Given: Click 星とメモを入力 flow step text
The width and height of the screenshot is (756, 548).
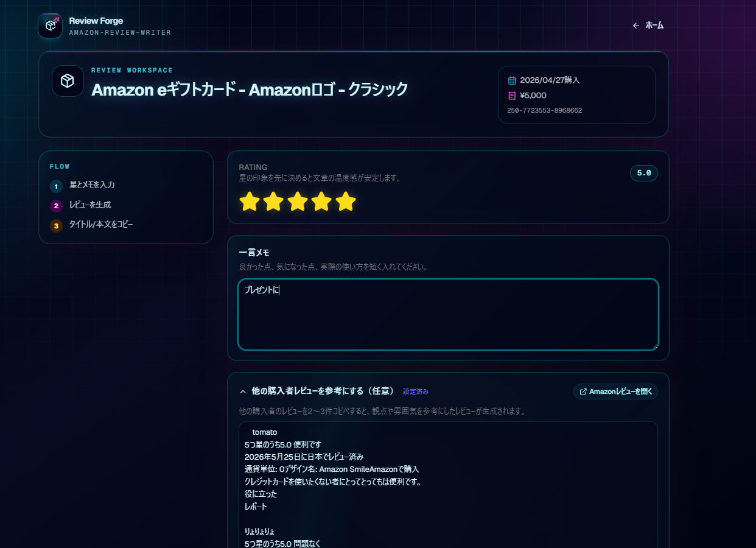Looking at the screenshot, I should (92, 185).
